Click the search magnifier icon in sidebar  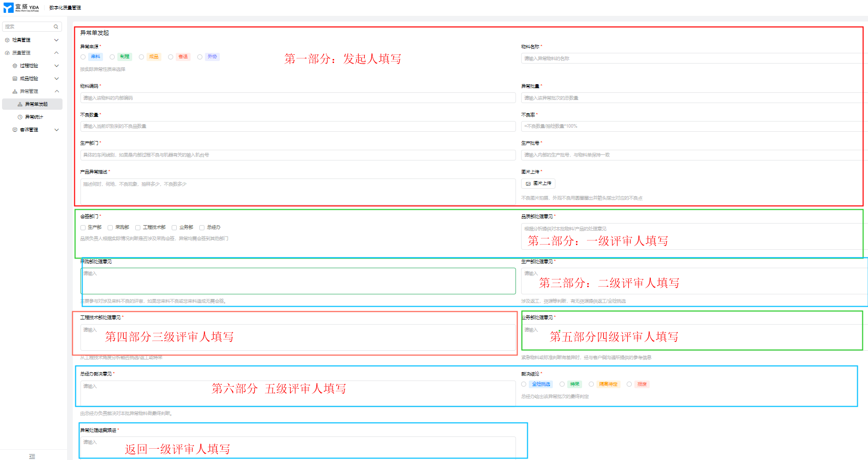point(56,27)
